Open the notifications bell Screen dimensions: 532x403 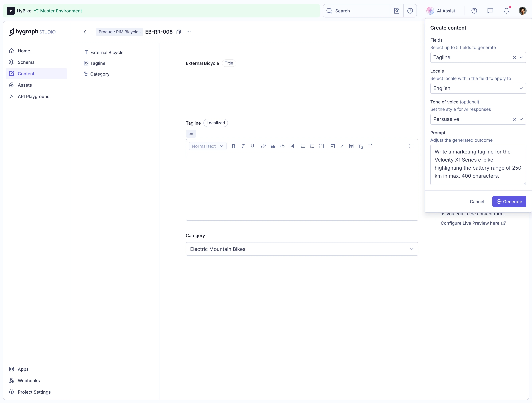pos(506,11)
